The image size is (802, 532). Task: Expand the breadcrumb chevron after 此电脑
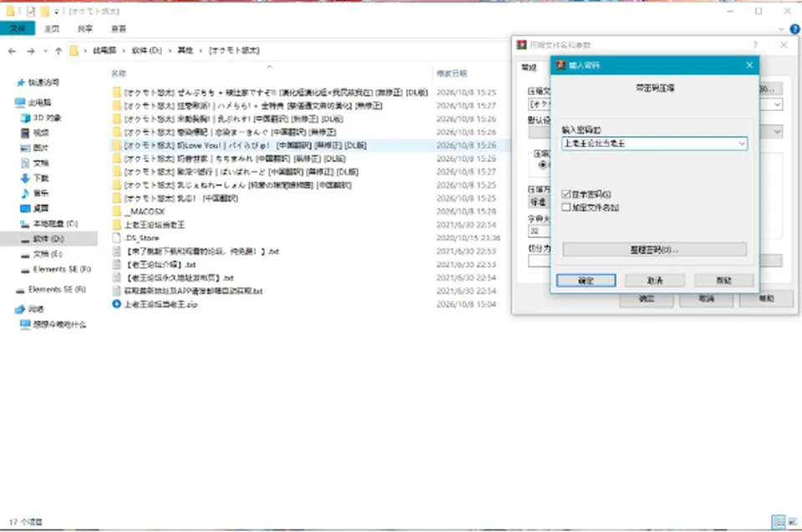click(124, 51)
